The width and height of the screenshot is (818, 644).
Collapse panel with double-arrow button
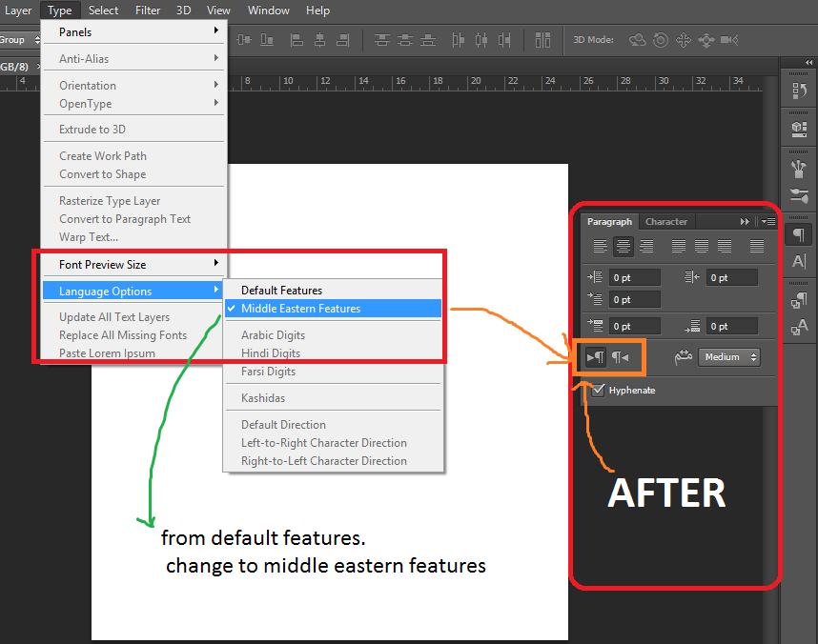pos(745,222)
